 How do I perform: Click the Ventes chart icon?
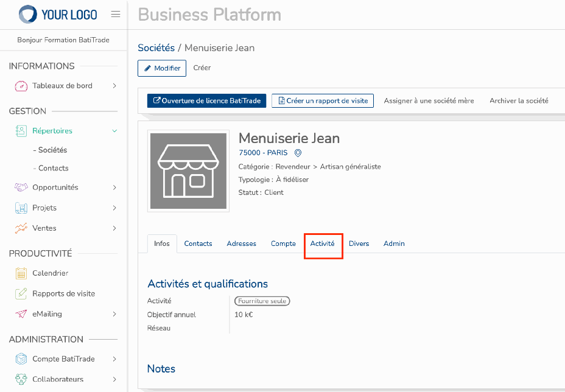pos(21,228)
